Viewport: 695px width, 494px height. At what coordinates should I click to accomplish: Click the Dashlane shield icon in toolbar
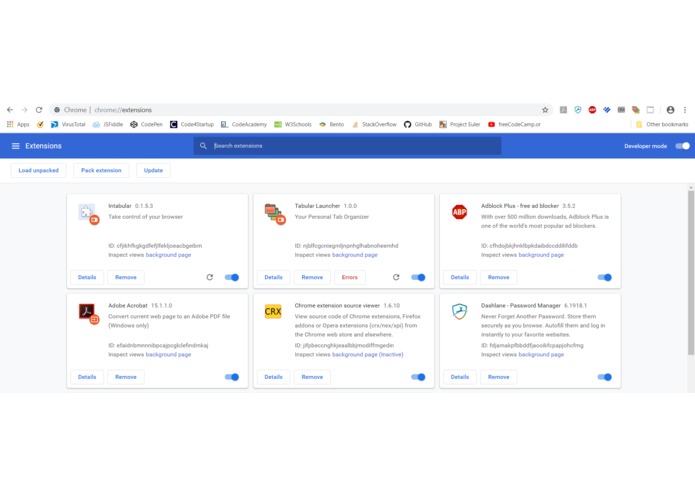click(x=578, y=110)
